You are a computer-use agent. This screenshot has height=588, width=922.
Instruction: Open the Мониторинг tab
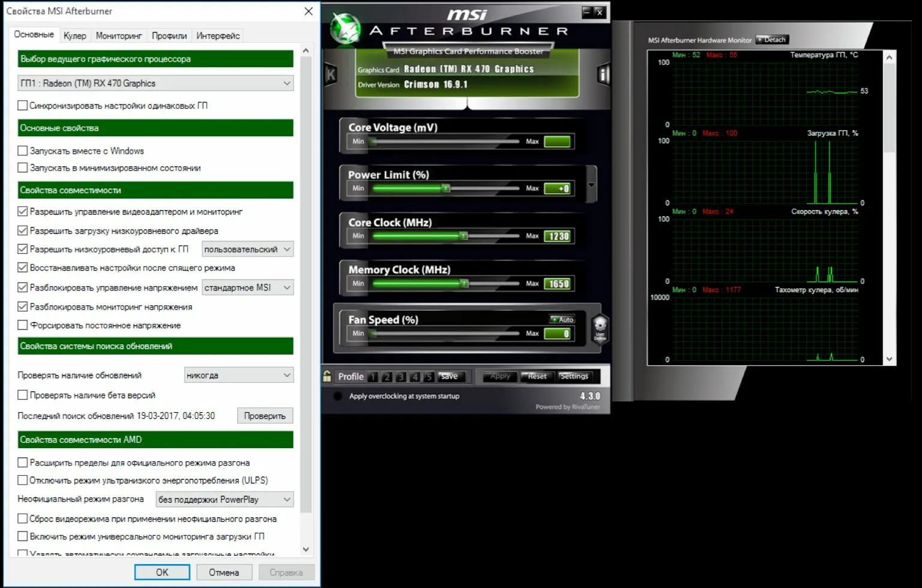point(119,35)
